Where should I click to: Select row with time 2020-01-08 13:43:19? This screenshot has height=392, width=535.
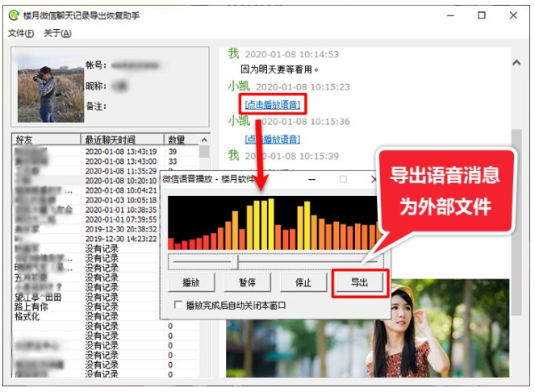(x=106, y=151)
